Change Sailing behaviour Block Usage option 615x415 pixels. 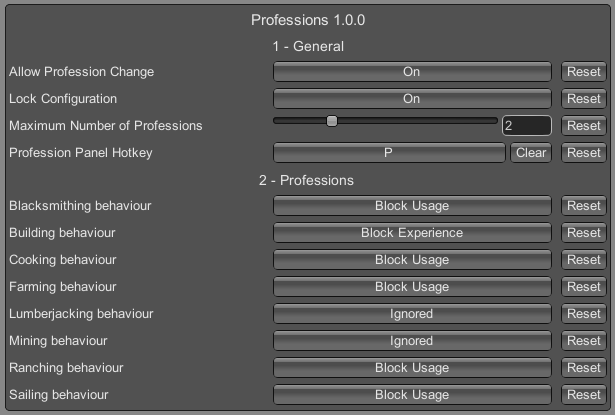coord(412,395)
